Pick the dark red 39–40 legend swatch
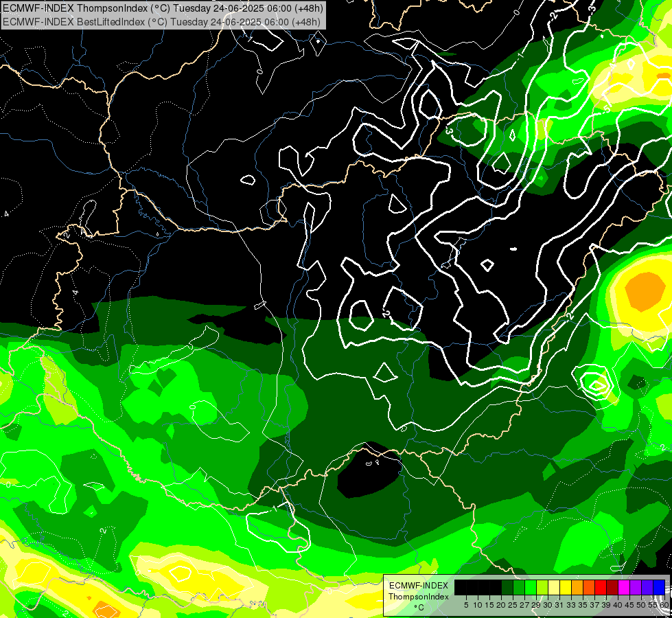The width and height of the screenshot is (672, 618). point(612,587)
